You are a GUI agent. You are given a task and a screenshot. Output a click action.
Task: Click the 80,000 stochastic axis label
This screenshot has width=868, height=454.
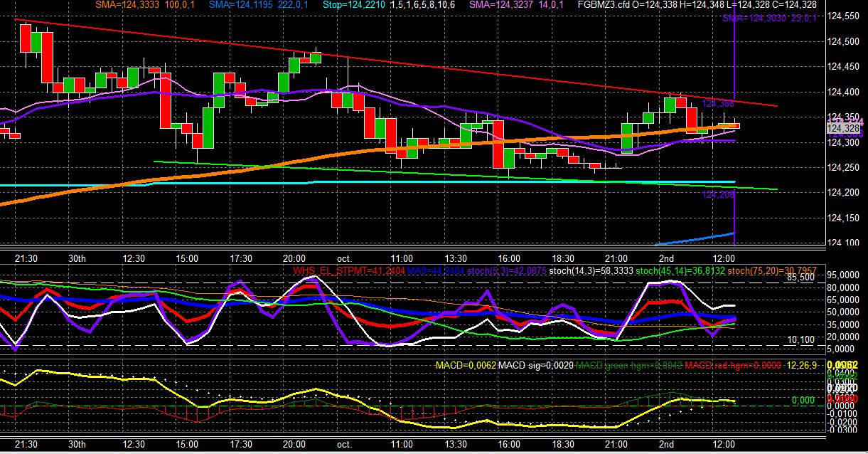[x=845, y=287]
